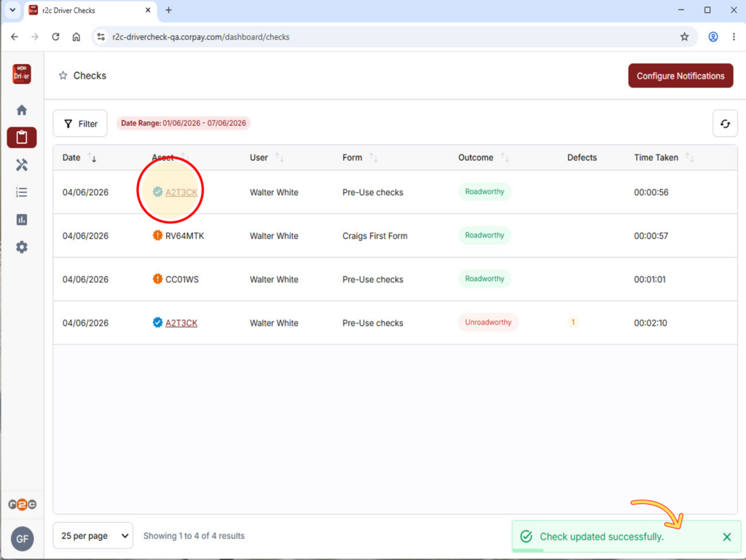Select the Checks clipboard icon in sidebar

click(x=21, y=138)
